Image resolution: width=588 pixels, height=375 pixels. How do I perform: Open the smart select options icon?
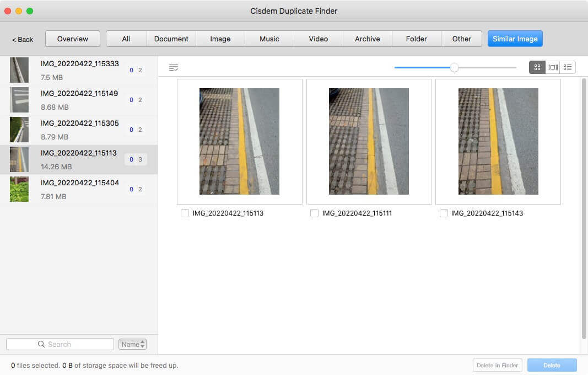[x=173, y=67]
